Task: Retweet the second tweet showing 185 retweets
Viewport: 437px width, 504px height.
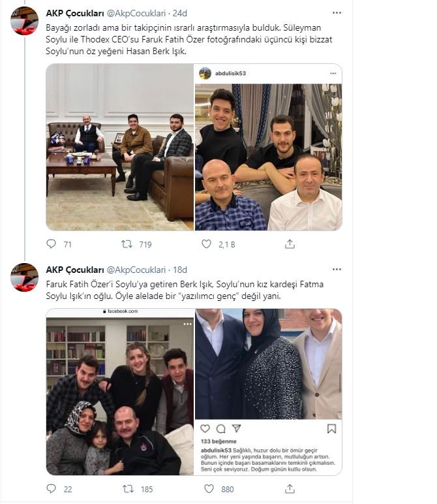Action: point(128,489)
